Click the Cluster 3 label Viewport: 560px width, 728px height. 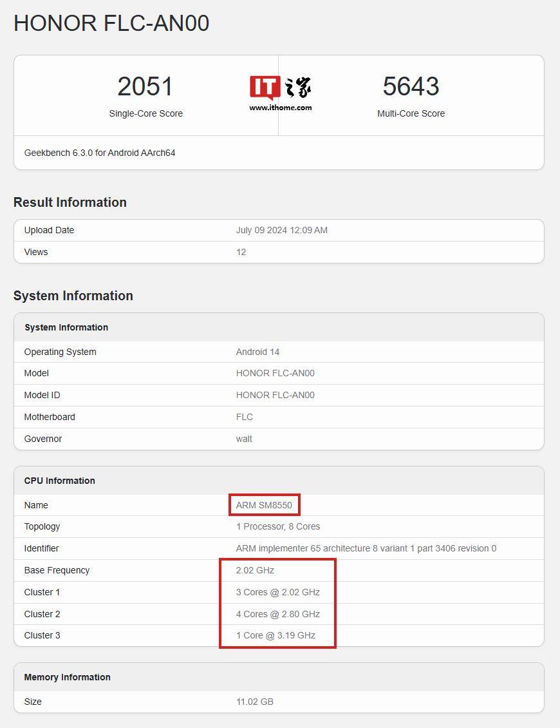[x=42, y=635]
